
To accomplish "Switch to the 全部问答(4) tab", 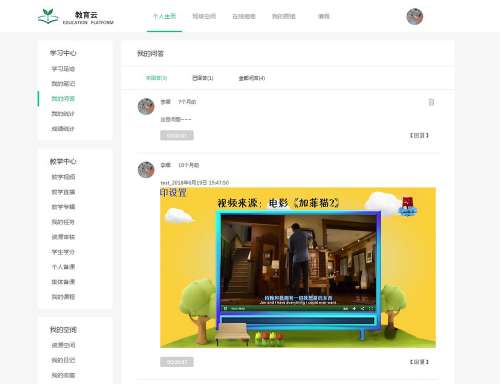I will click(x=252, y=78).
